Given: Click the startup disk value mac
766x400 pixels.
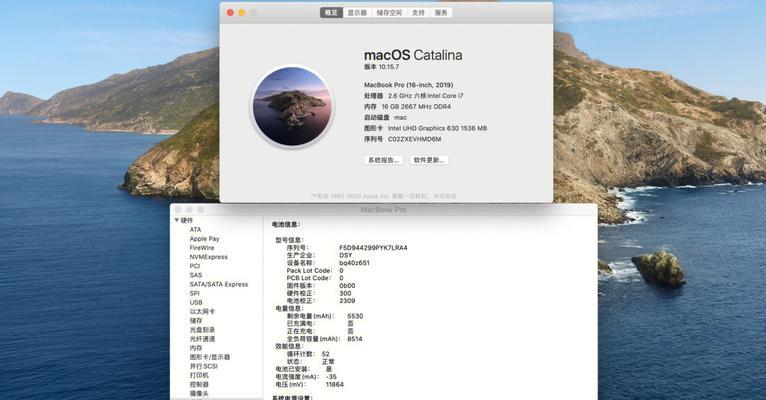Looking at the screenshot, I should 400,117.
